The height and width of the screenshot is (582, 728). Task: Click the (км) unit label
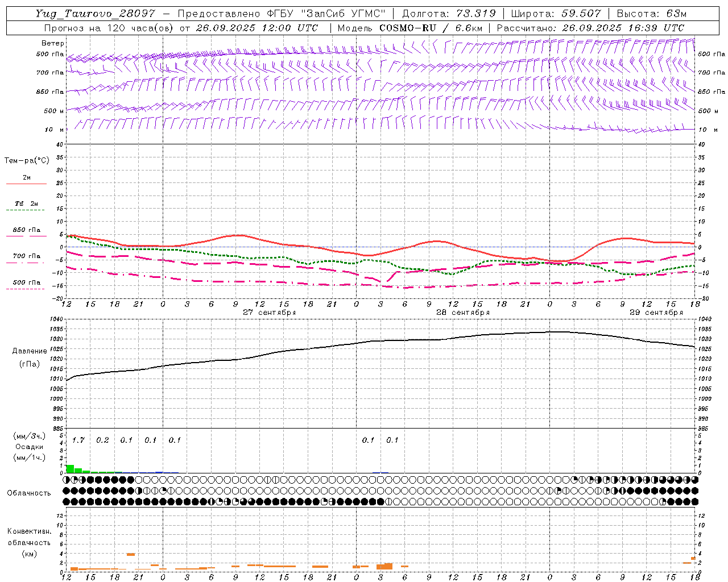coord(29,554)
